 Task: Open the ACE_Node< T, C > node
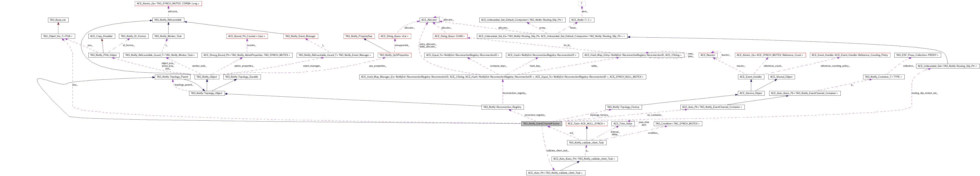[x=582, y=20]
